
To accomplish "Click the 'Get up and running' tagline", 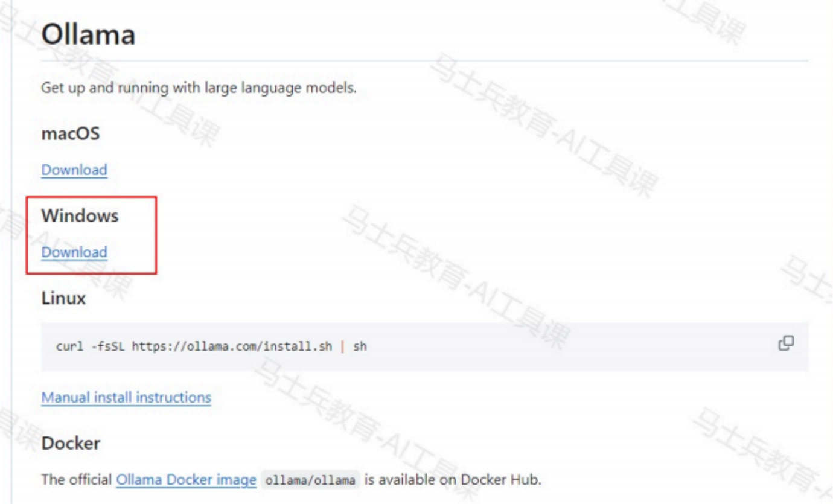I will (x=199, y=89).
